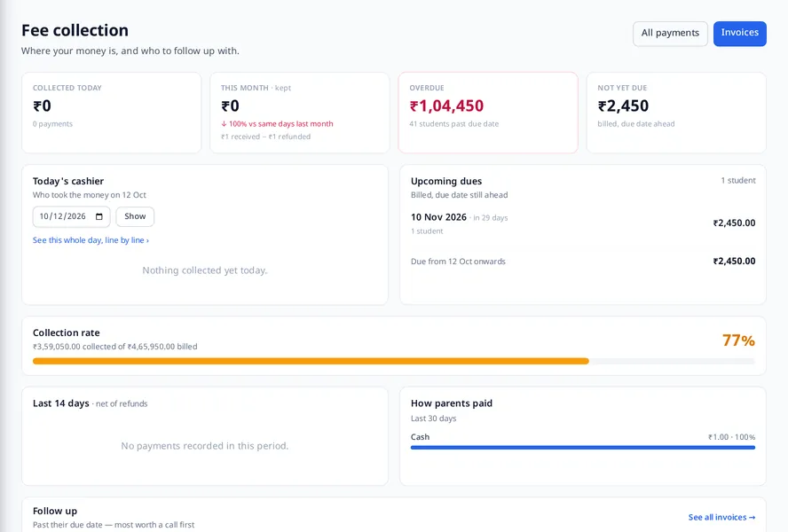Click 'Due from 12 Oct onwards' row
788x532 pixels.
point(583,262)
